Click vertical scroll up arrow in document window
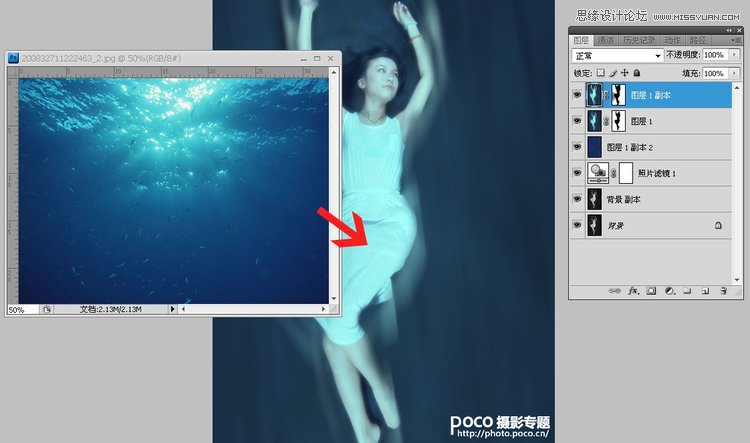The width and height of the screenshot is (750, 443). pyautogui.click(x=334, y=72)
